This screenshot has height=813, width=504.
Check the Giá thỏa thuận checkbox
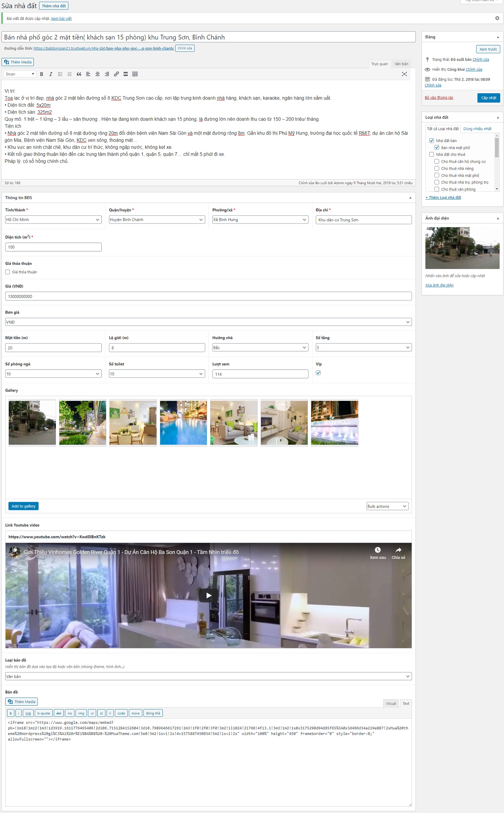[8, 272]
